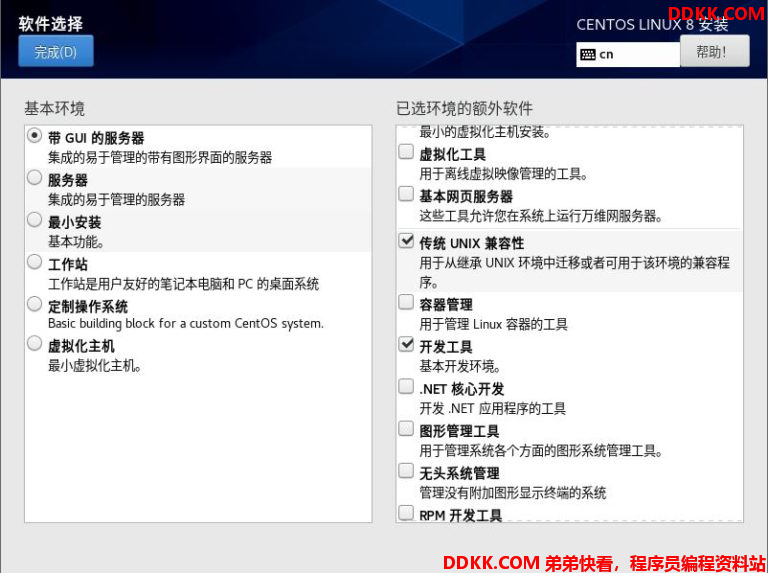This screenshot has width=768, height=573.
Task: Enable the 图形管理工具 checkbox
Action: [x=406, y=429]
